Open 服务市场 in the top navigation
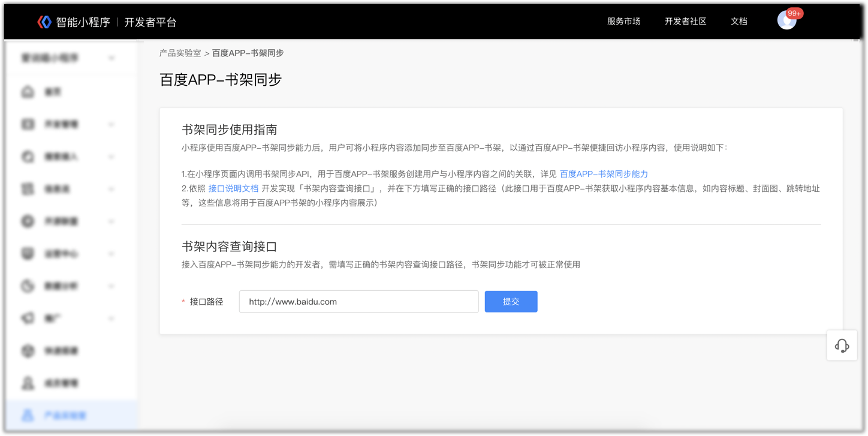 pyautogui.click(x=623, y=21)
